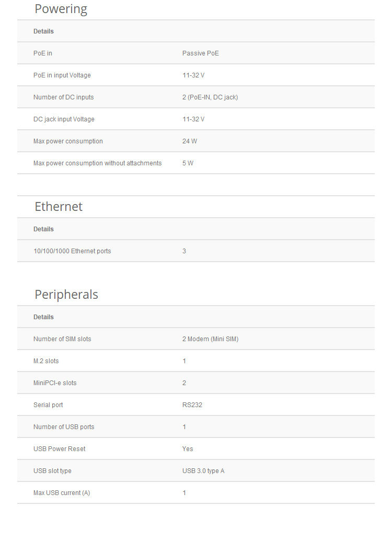This screenshot has width=392, height=539.
Task: Click the 'DC jack input Voltage' label
Action: 64,119
